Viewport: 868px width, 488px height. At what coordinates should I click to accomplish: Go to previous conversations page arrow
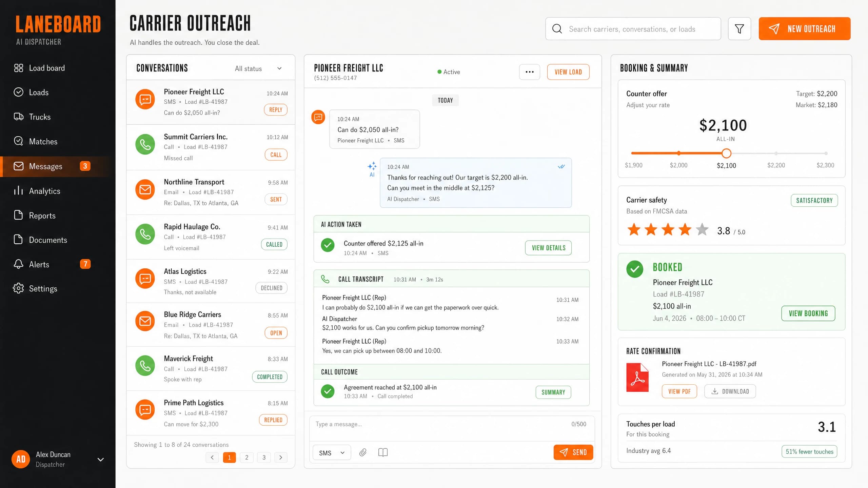(x=212, y=457)
